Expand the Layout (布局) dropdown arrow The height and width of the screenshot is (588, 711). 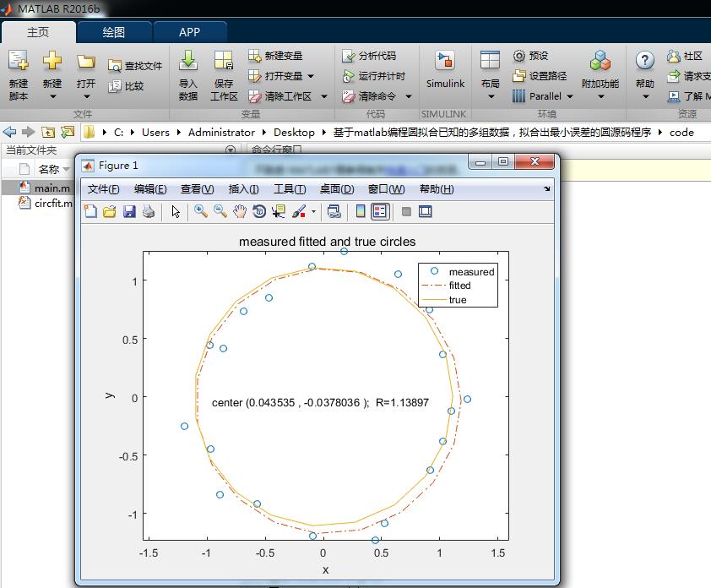(491, 96)
